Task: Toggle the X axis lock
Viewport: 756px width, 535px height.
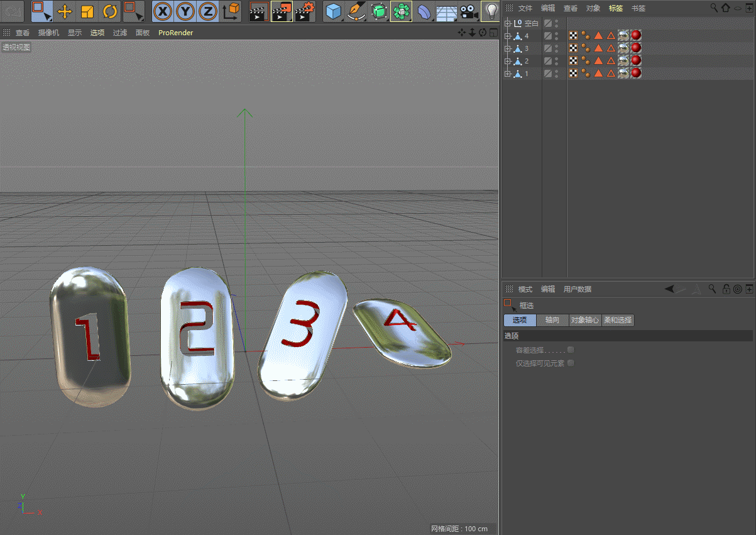Action: point(163,11)
